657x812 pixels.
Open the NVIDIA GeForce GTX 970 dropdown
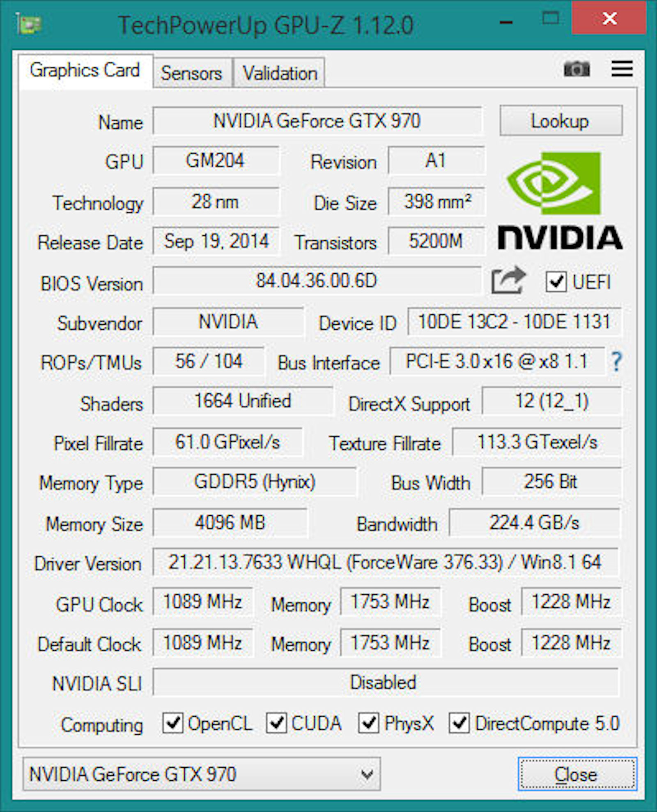(x=202, y=774)
